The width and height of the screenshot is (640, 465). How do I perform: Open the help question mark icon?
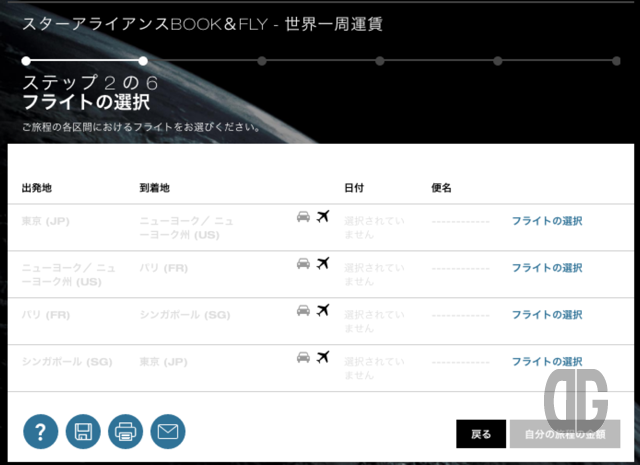click(40, 432)
